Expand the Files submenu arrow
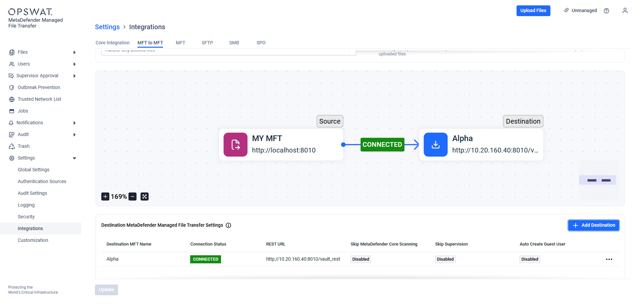This screenshot has height=306, width=644. pos(74,52)
